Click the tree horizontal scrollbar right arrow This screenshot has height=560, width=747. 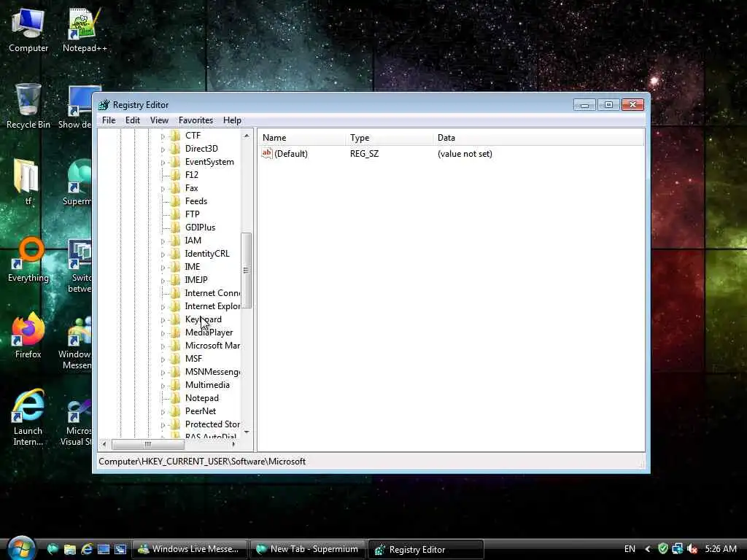233,444
